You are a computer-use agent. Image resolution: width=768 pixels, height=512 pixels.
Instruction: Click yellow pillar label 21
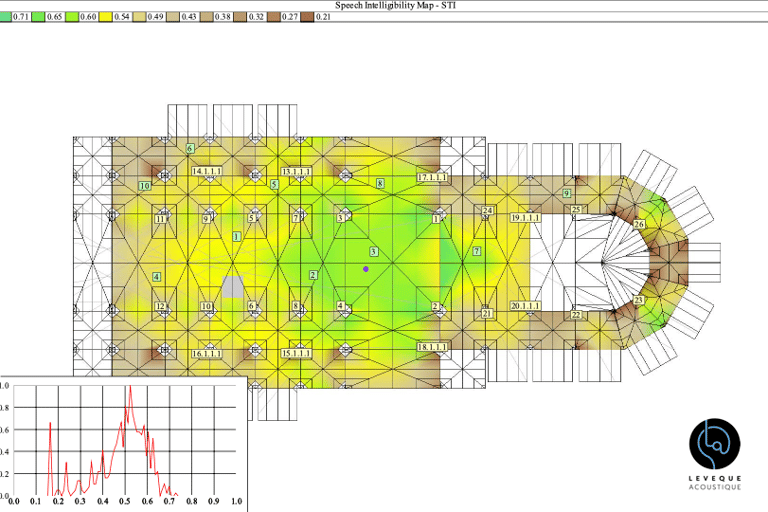pos(487,314)
